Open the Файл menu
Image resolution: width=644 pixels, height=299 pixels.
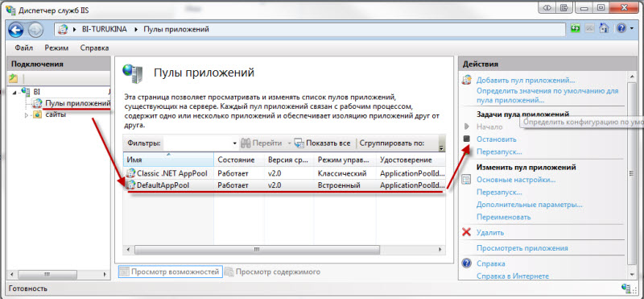tap(24, 48)
